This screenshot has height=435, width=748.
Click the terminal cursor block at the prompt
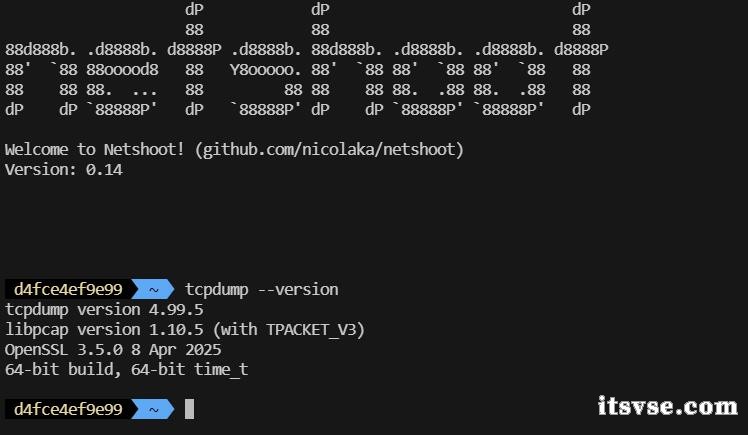(189, 409)
